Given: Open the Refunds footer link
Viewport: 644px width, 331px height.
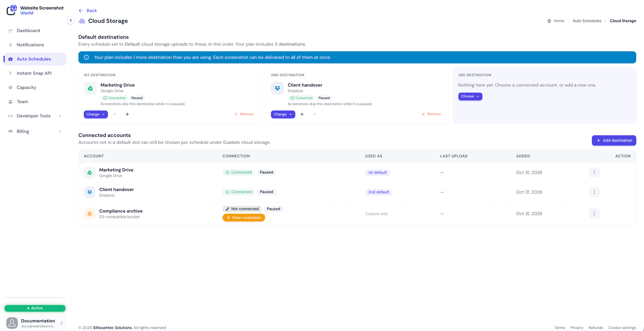Looking at the screenshot, I should point(596,328).
